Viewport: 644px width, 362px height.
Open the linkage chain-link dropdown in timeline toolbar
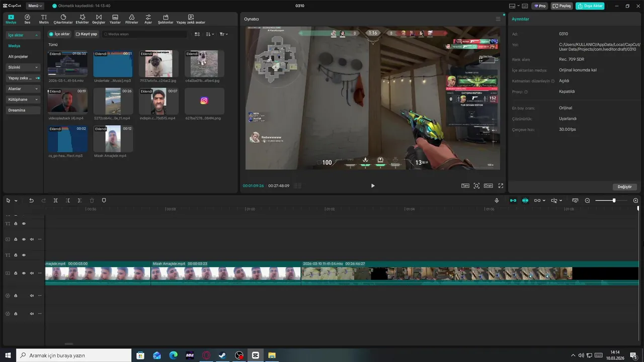click(539, 201)
